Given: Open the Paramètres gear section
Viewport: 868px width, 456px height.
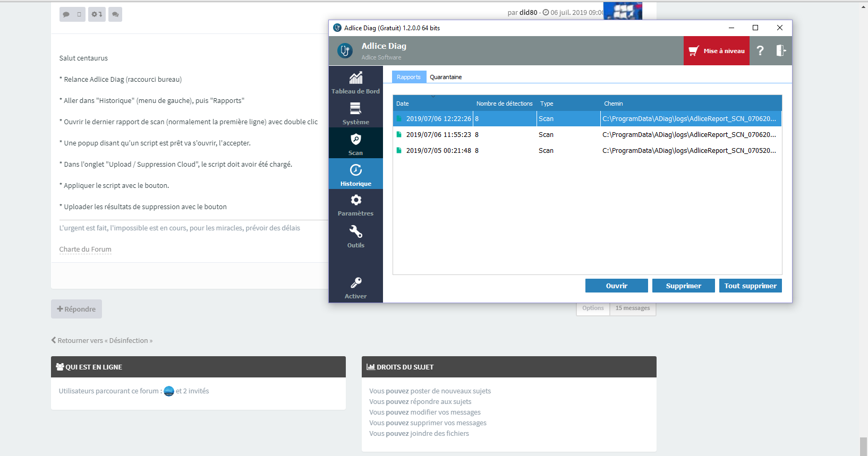Looking at the screenshot, I should click(355, 204).
